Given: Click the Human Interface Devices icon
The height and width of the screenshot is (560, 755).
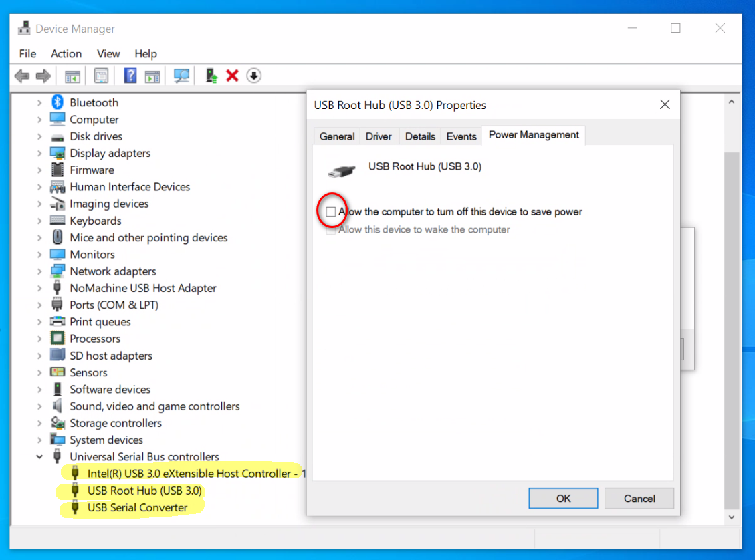Looking at the screenshot, I should pos(58,186).
